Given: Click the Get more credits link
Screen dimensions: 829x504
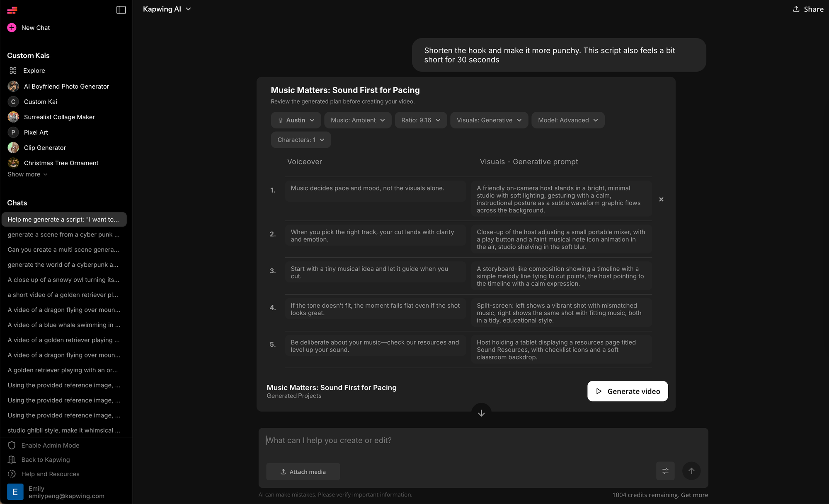Looking at the screenshot, I should coord(694,495).
